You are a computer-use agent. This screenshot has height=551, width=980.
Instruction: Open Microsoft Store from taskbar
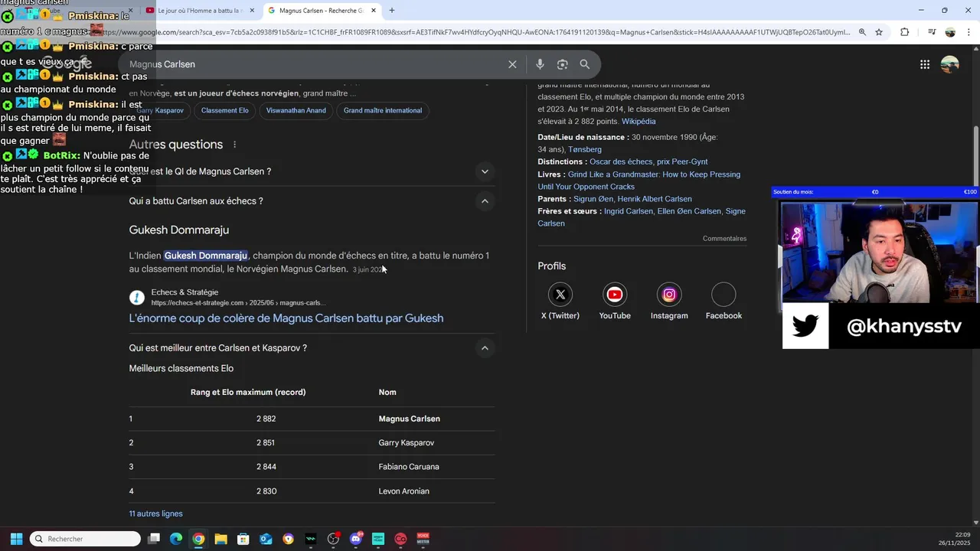243,539
